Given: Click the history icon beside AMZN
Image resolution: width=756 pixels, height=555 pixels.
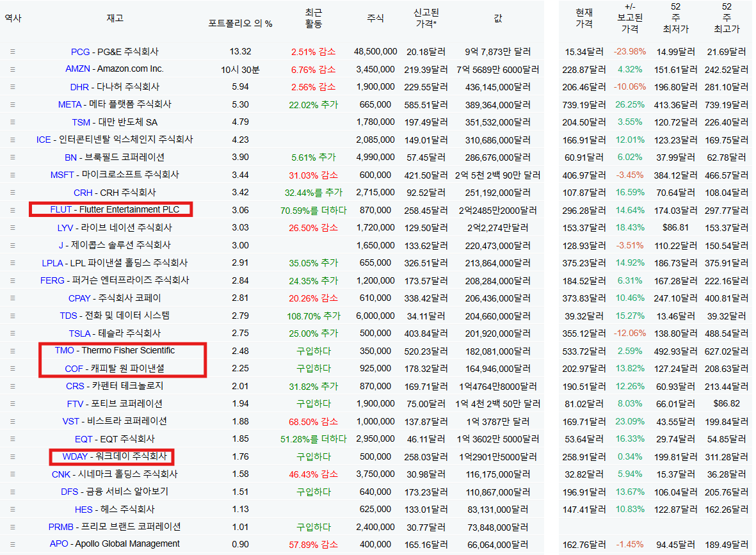Looking at the screenshot, I should click(13, 69).
